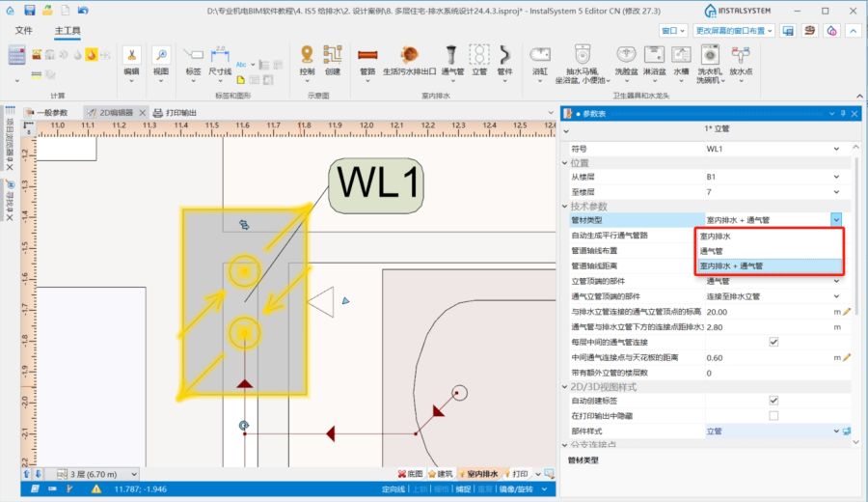This screenshot has height=502, width=868.
Task: Click the 视图 magnifier tool
Action: point(160,58)
